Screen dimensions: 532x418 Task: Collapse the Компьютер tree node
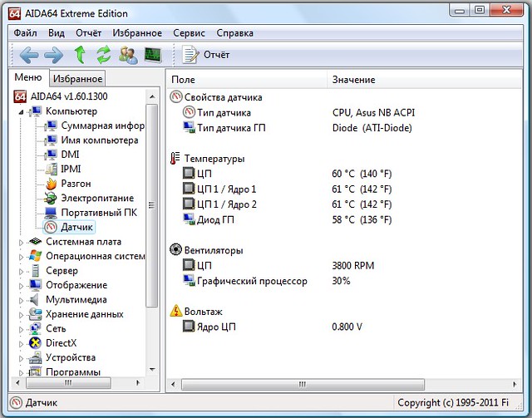coord(22,111)
